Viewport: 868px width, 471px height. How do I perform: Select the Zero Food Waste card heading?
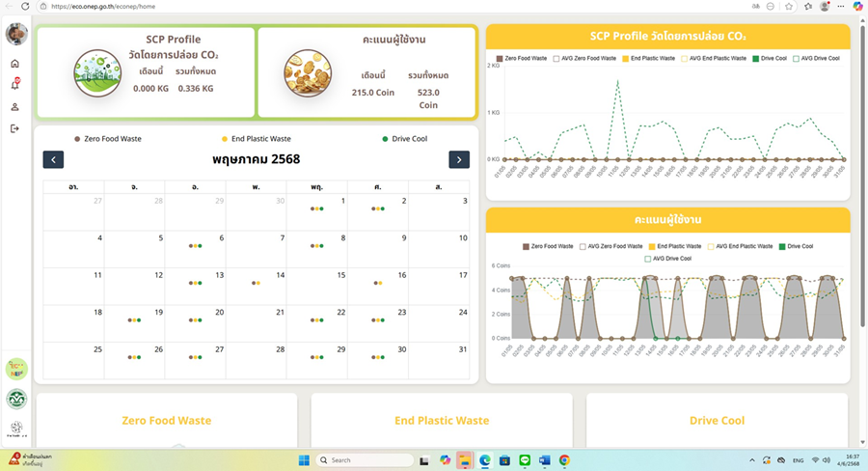tap(166, 421)
